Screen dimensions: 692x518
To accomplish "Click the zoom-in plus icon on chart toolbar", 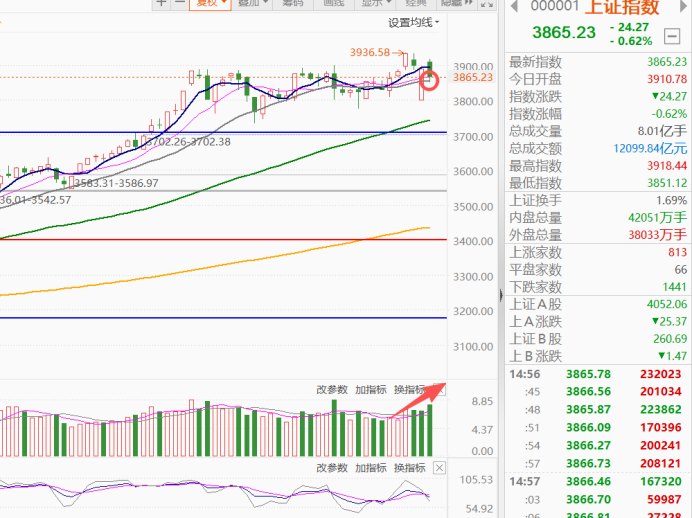I will pos(162,4).
